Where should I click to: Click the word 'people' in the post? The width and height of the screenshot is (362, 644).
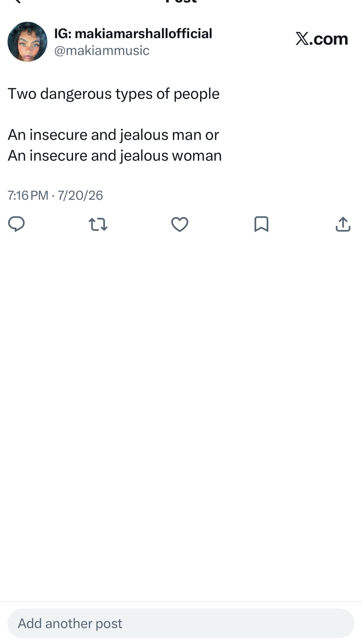pos(196,94)
